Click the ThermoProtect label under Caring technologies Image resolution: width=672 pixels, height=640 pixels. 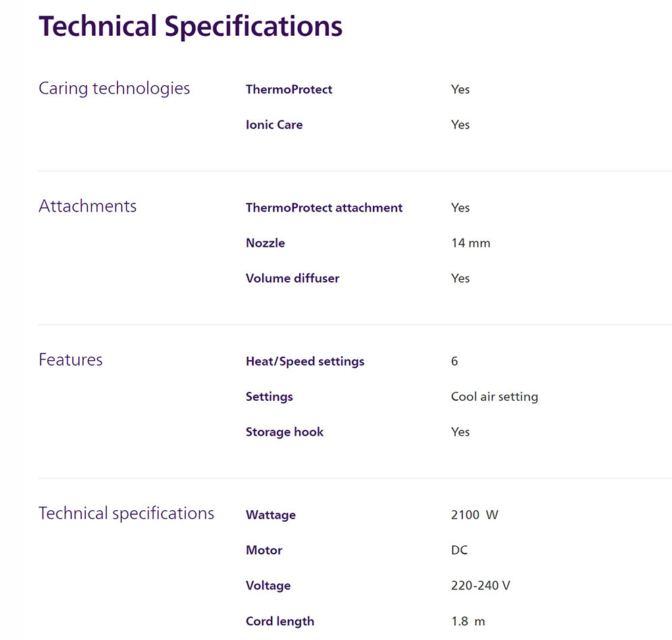pyautogui.click(x=289, y=89)
